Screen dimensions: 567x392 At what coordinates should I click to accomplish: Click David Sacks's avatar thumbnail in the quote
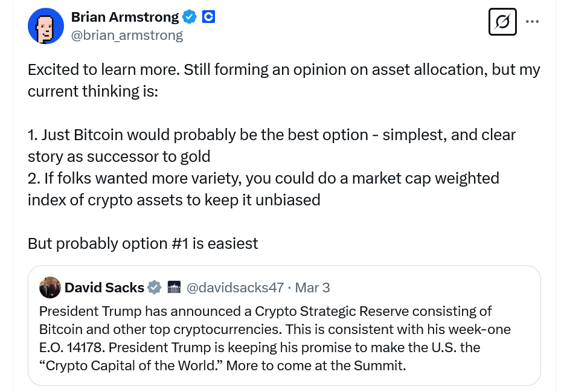pyautogui.click(x=50, y=288)
